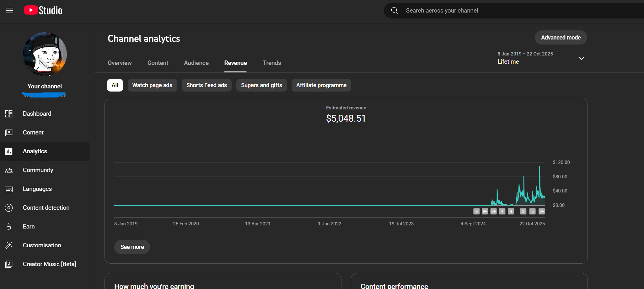Filter by Shorts Feed ads
644x289 pixels.
point(207,85)
